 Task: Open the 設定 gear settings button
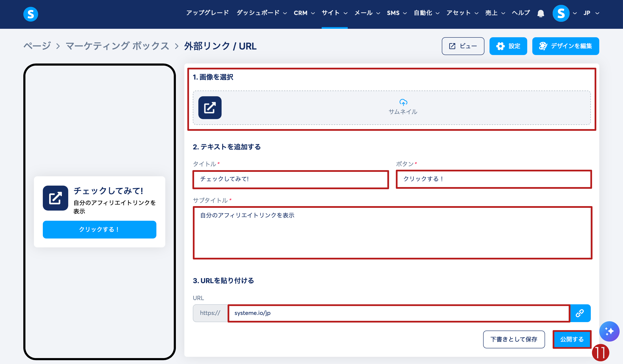coord(508,46)
